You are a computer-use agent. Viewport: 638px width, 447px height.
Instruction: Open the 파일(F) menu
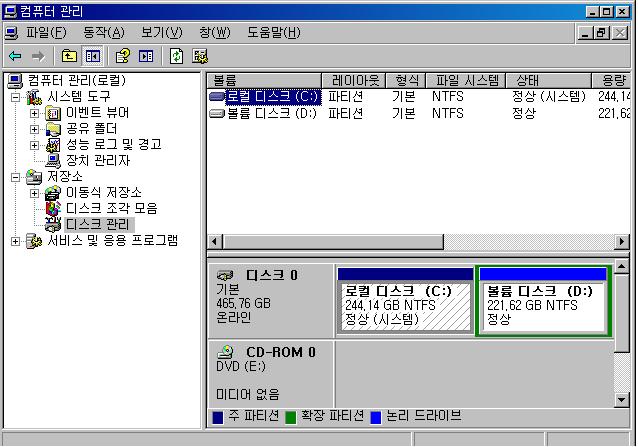coord(46,33)
